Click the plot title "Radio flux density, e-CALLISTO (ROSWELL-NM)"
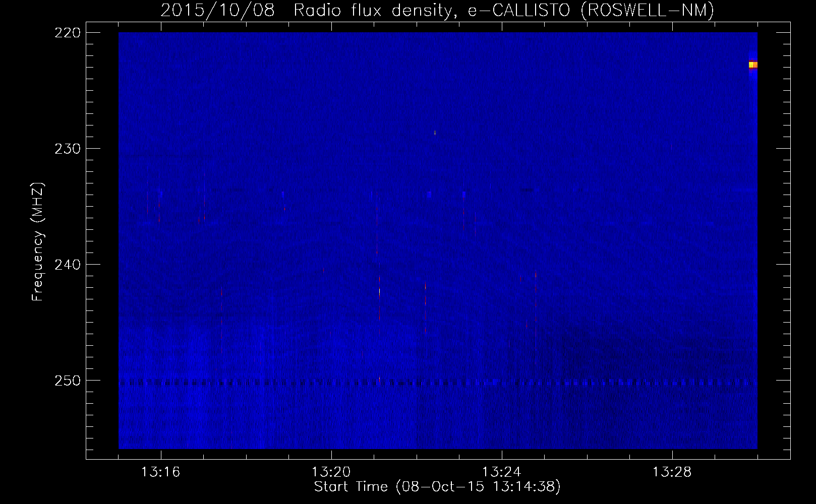The width and height of the screenshot is (816, 504). click(x=504, y=10)
